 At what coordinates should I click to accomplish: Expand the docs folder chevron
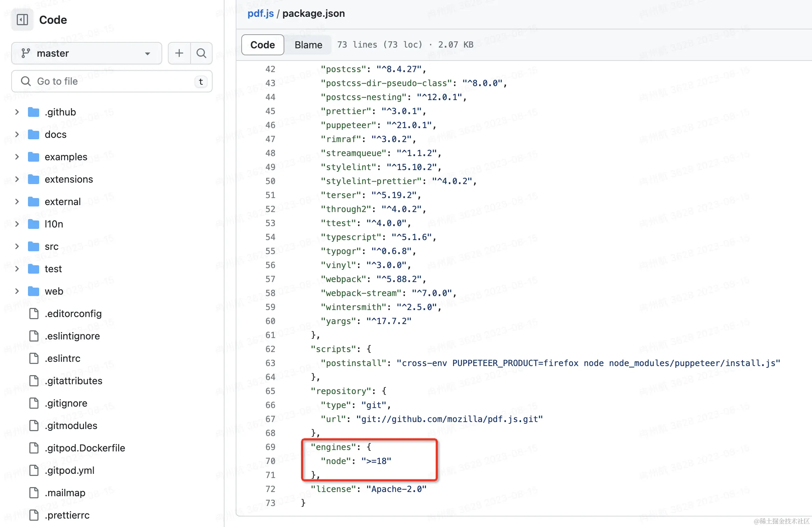pyautogui.click(x=17, y=134)
